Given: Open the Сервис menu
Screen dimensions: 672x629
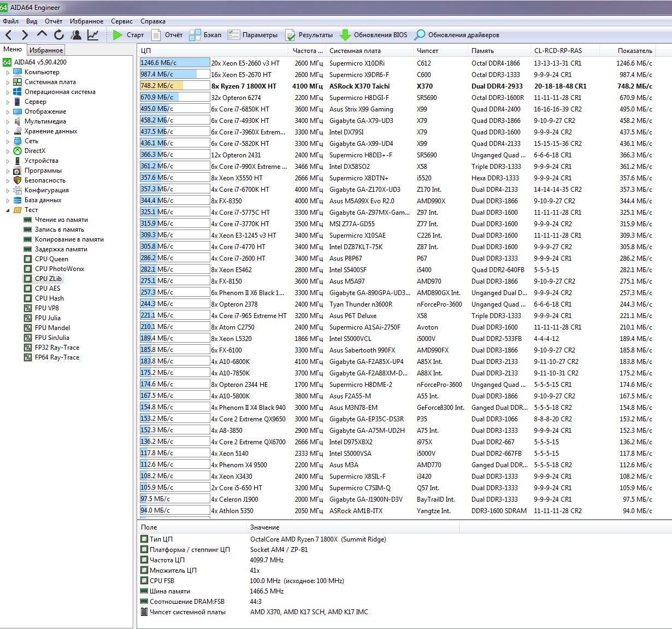Looking at the screenshot, I should click(x=122, y=21).
